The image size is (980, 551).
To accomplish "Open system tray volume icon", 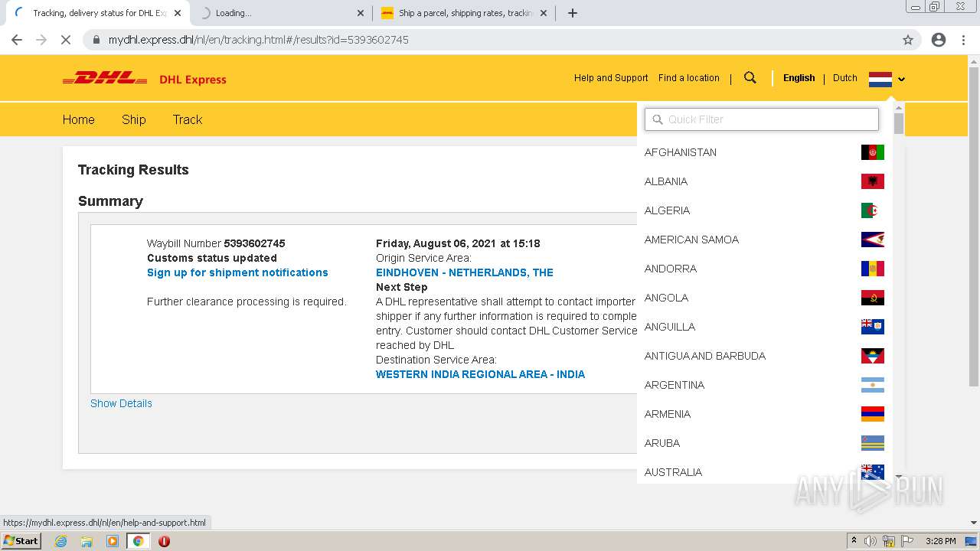I will point(871,541).
